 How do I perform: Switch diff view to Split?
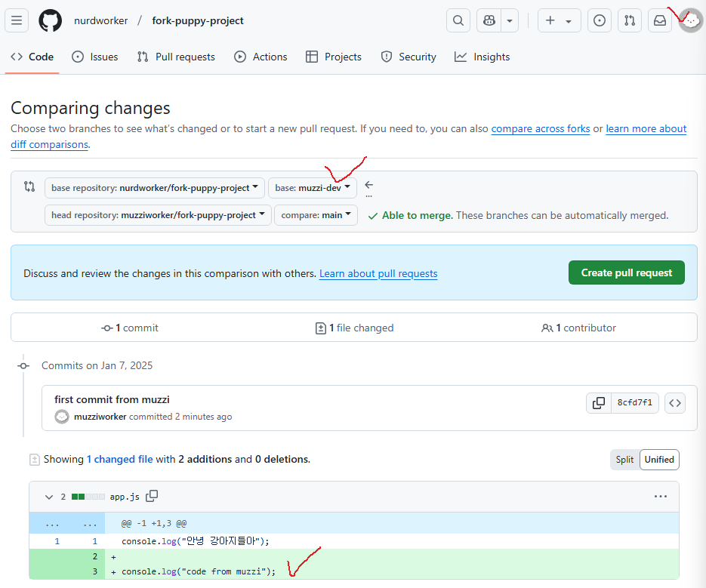click(624, 460)
